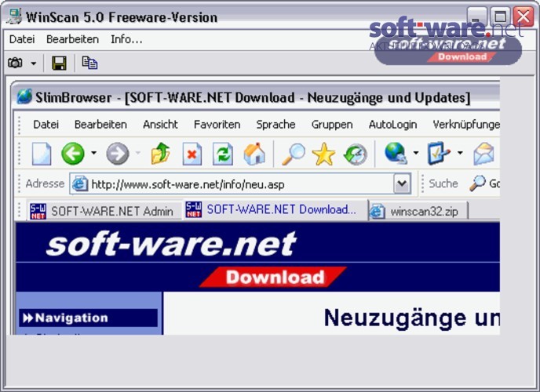Open the dropdown arrow beside the WinScan camera icon

[34, 64]
